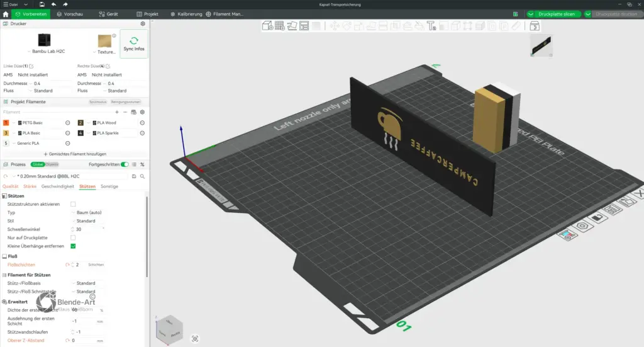Click the filament AMS sync icon

(x=133, y=112)
